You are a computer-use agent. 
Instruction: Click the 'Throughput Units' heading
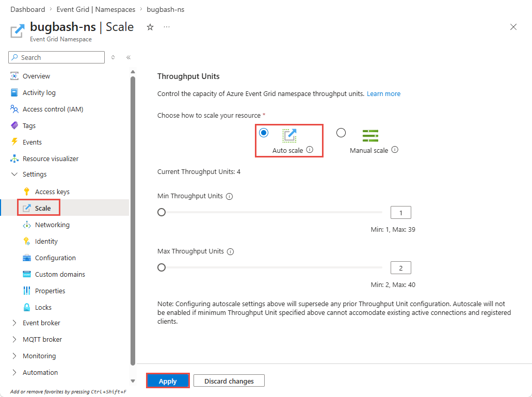[188, 76]
